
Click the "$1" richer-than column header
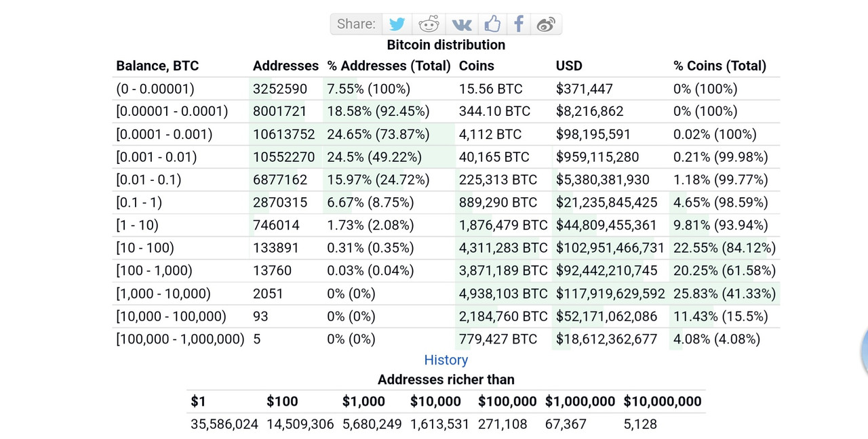pyautogui.click(x=198, y=402)
